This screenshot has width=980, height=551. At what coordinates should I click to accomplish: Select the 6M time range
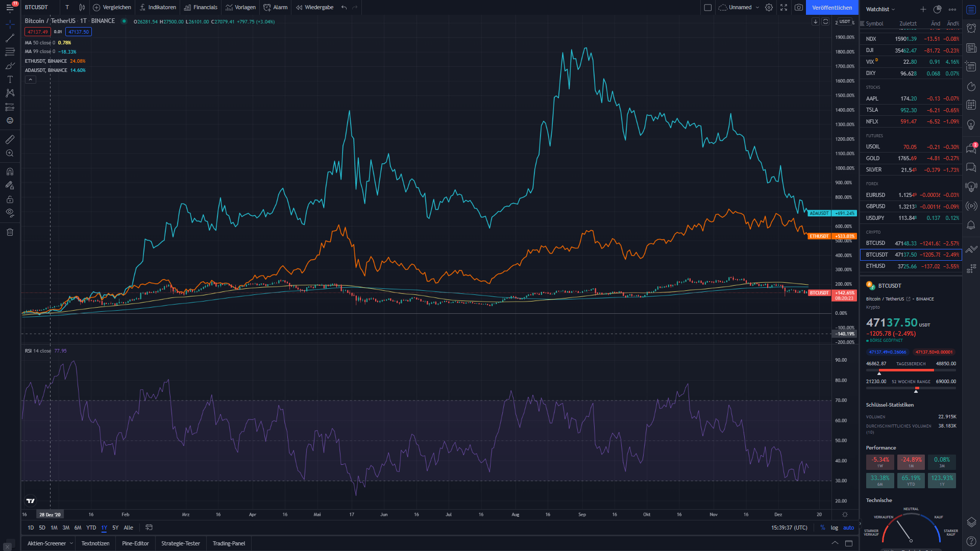click(78, 528)
